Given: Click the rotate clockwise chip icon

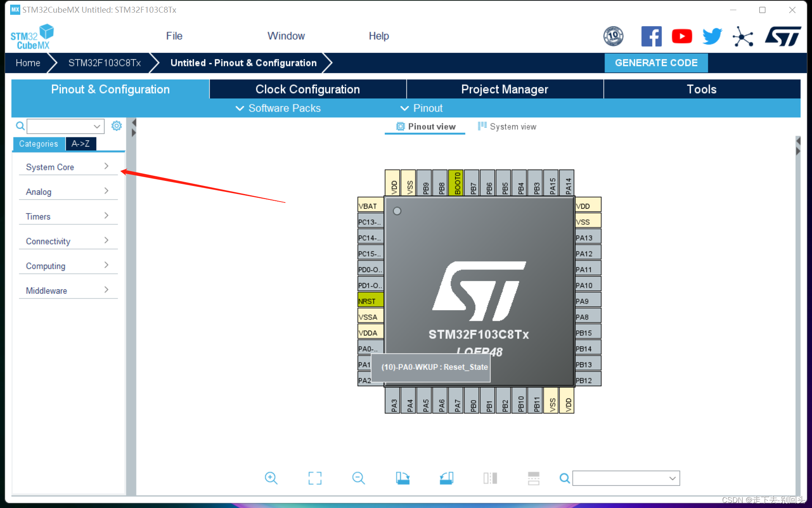Looking at the screenshot, I should coord(402,478).
